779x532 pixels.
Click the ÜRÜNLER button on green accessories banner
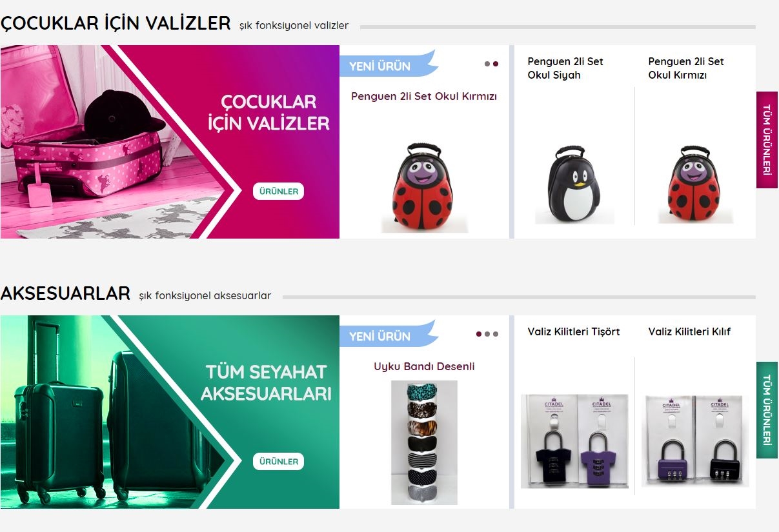[x=278, y=462]
